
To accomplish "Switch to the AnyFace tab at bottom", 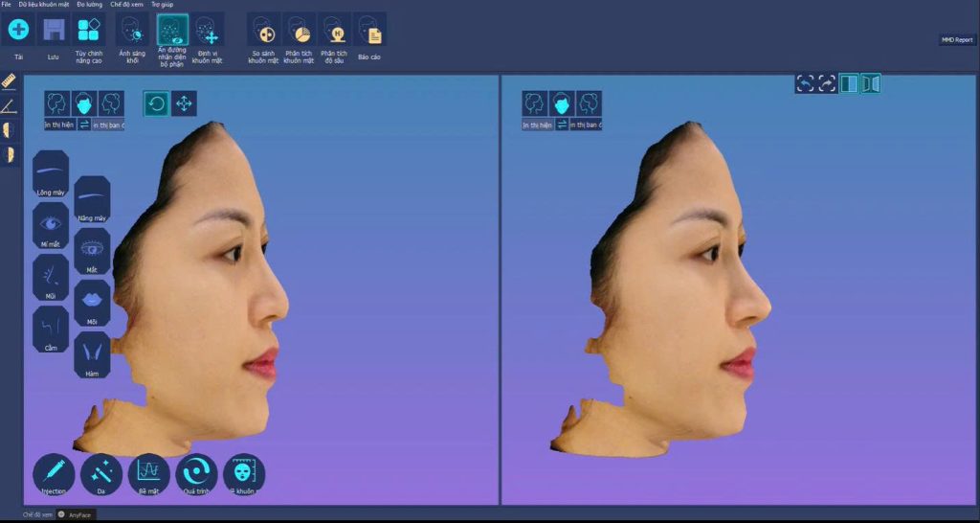I will click(x=82, y=514).
